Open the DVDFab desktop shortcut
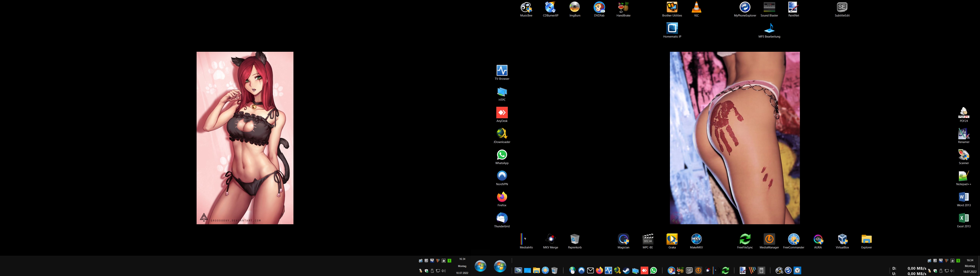Screen dimensions: 980x276 [x=599, y=10]
